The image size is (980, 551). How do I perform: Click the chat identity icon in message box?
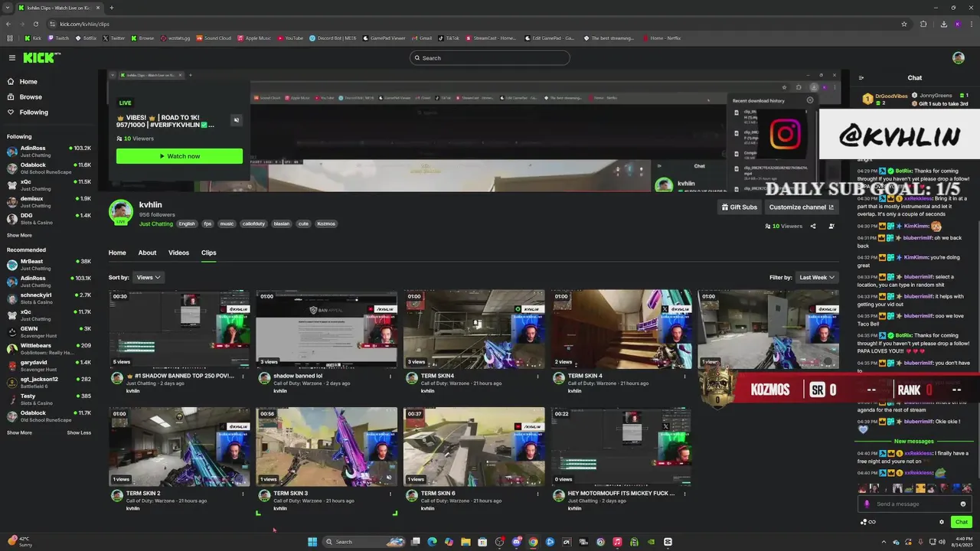click(x=867, y=504)
